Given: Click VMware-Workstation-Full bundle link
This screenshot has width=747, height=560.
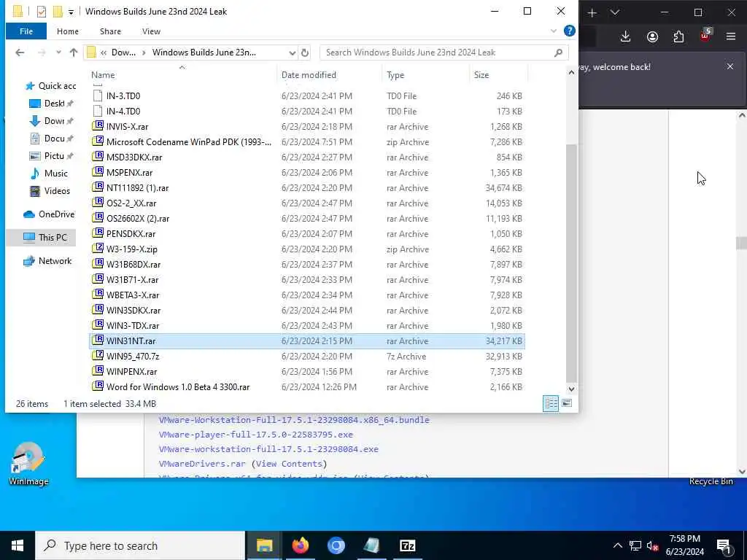Looking at the screenshot, I should pyautogui.click(x=294, y=419).
